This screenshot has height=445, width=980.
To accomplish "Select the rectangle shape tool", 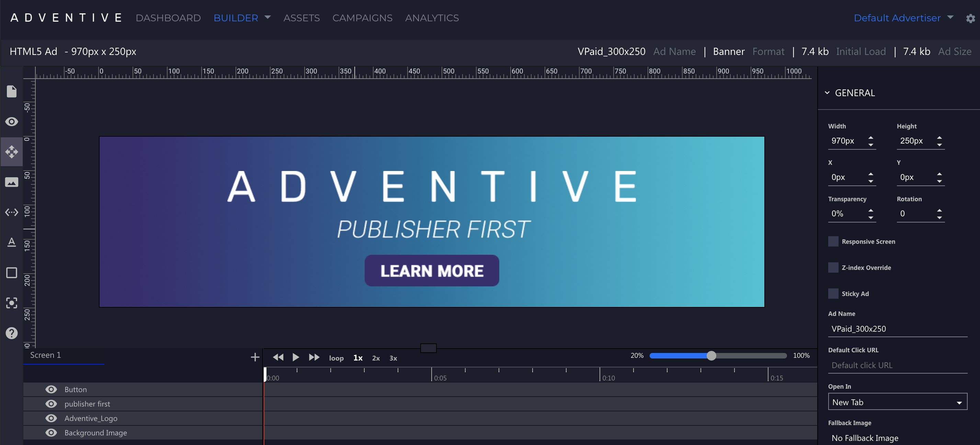I will click(11, 273).
